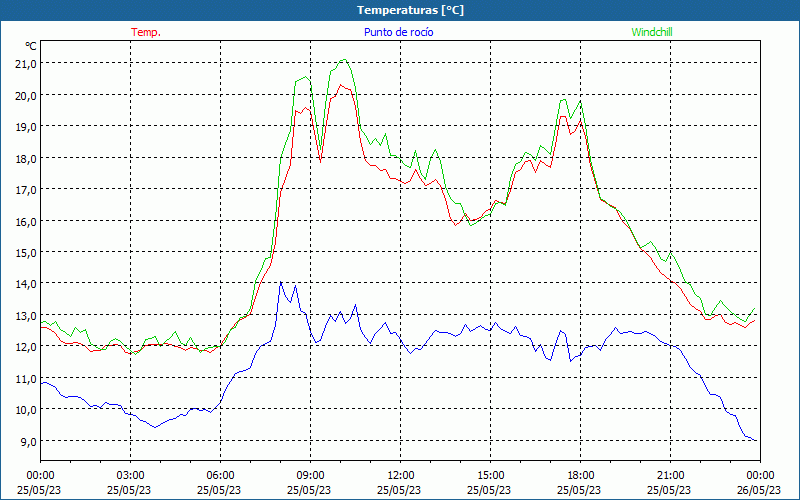The width and height of the screenshot is (800, 500).
Task: Click the 09:00 time axis label
Action: [310, 476]
